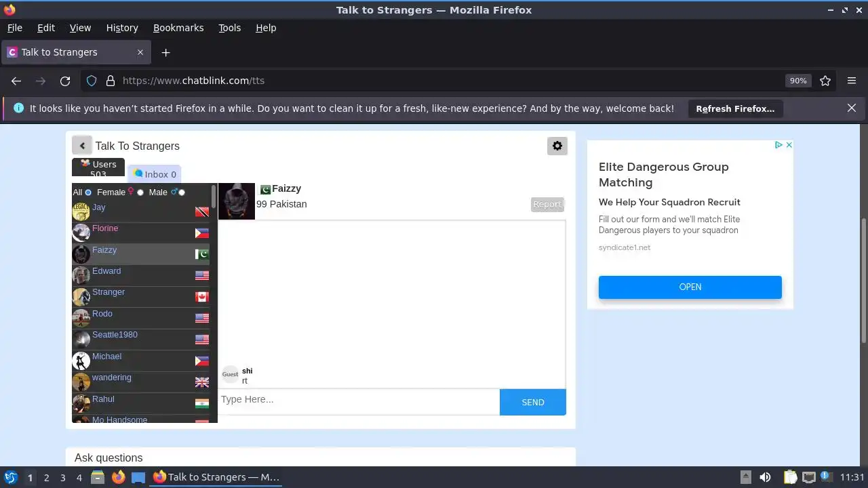This screenshot has height=488, width=868.
Task: Click the volume speaker icon in system tray
Action: [x=765, y=477]
